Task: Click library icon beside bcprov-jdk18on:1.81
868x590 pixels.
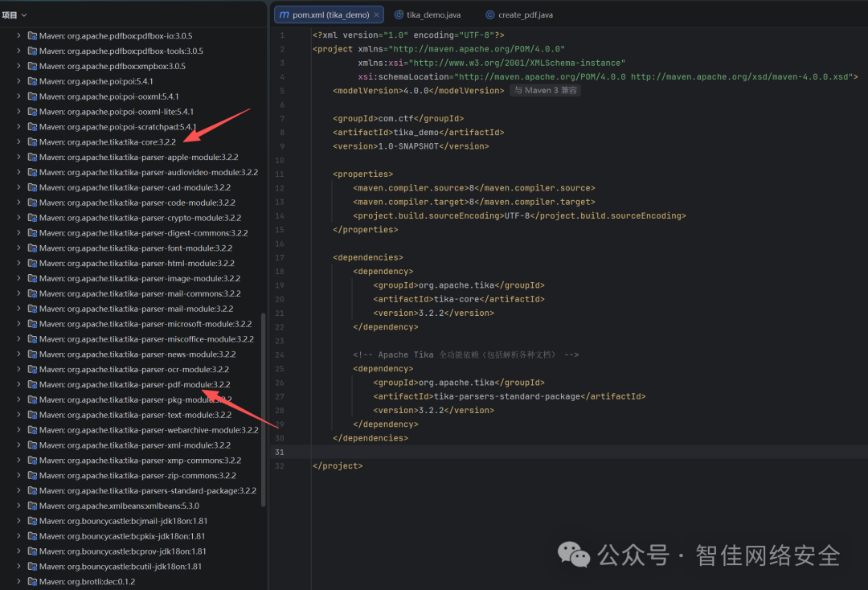Action: pos(32,551)
